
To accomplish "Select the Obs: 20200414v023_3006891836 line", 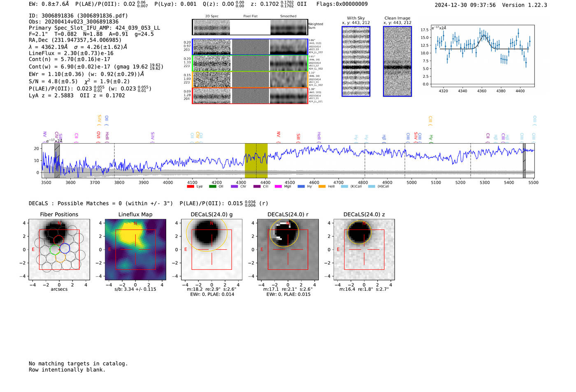I will tap(74, 22).
